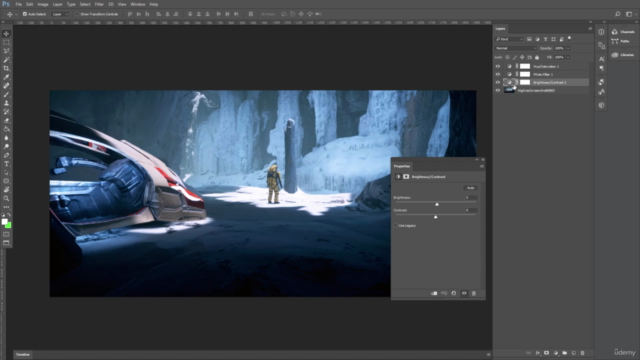This screenshot has height=360, width=640.
Task: Select the Crop tool
Action: coord(6,68)
